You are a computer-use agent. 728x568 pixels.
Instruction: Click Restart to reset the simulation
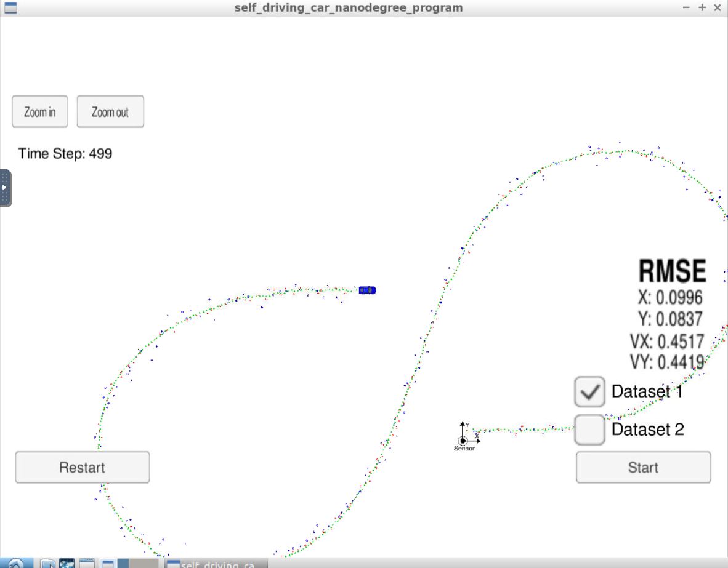click(82, 467)
